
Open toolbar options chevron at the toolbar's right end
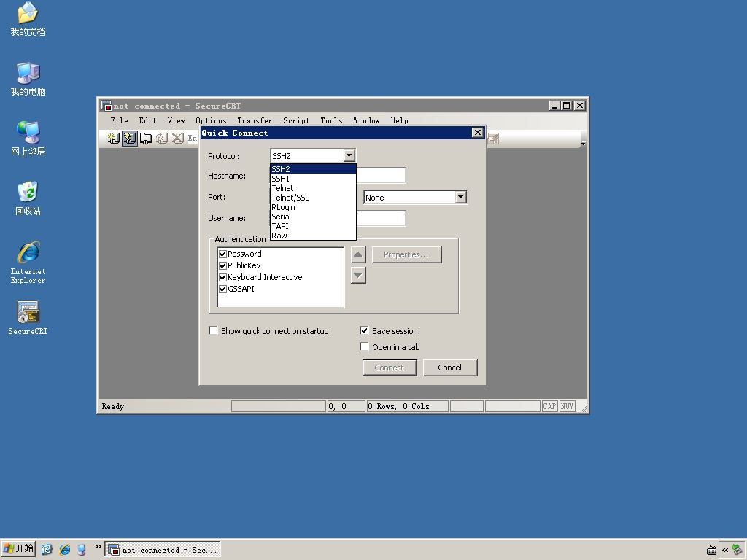pos(583,142)
